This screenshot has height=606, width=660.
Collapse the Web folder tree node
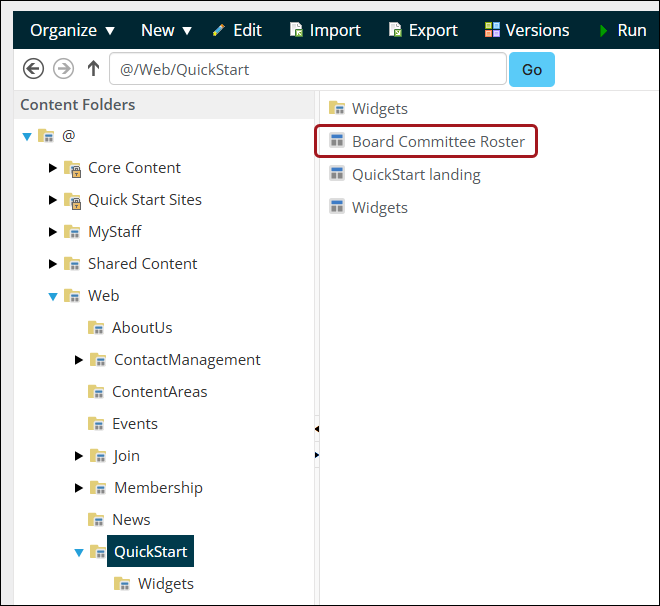pos(53,296)
